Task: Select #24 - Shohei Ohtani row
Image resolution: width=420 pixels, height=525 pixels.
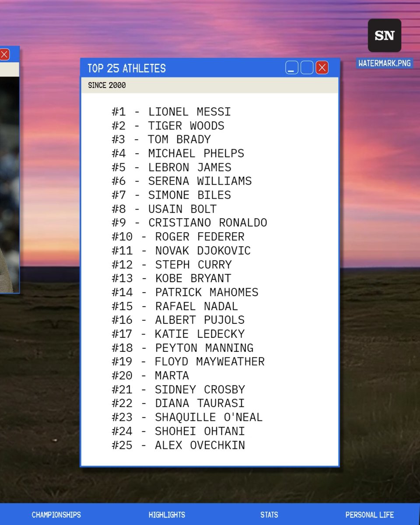Action: coord(178,431)
